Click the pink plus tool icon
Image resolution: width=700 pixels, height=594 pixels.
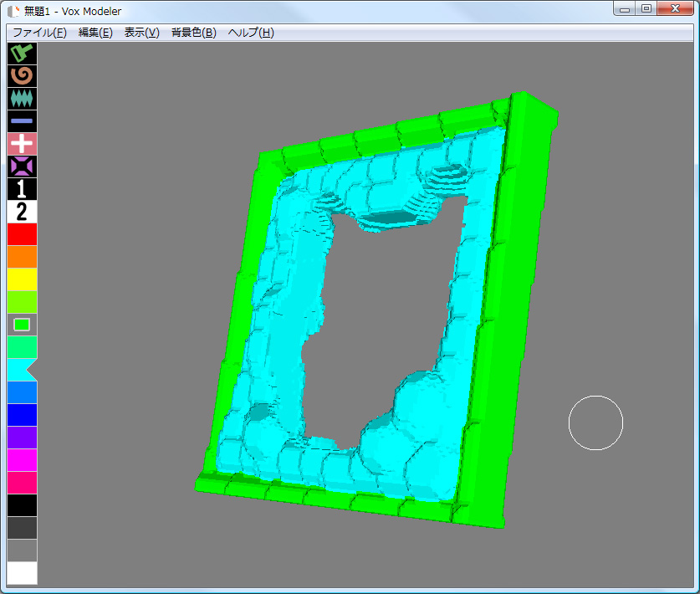tap(22, 144)
